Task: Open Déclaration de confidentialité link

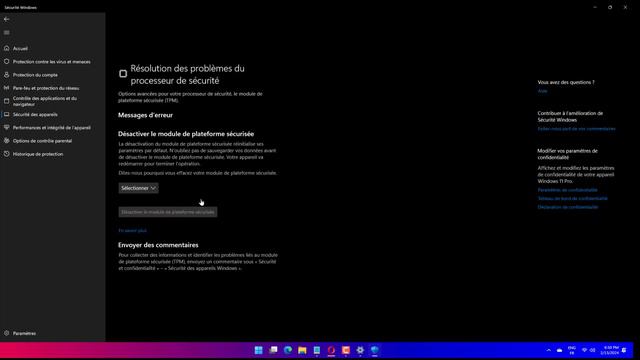Action: coord(568,207)
